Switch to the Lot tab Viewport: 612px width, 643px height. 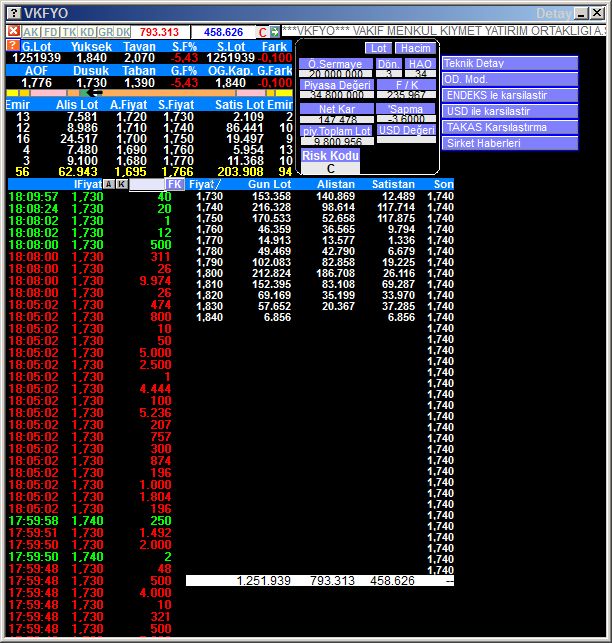pos(378,48)
